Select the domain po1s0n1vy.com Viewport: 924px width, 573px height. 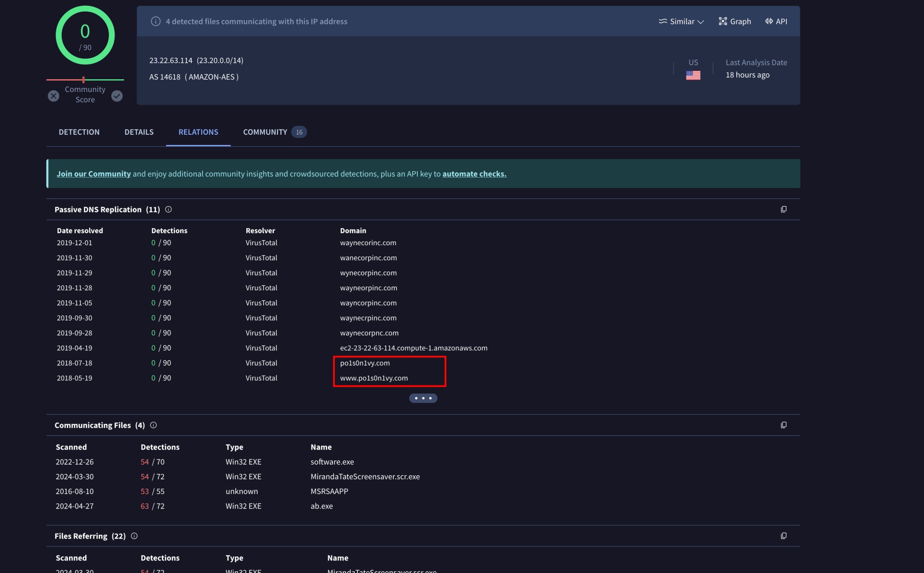(x=365, y=362)
